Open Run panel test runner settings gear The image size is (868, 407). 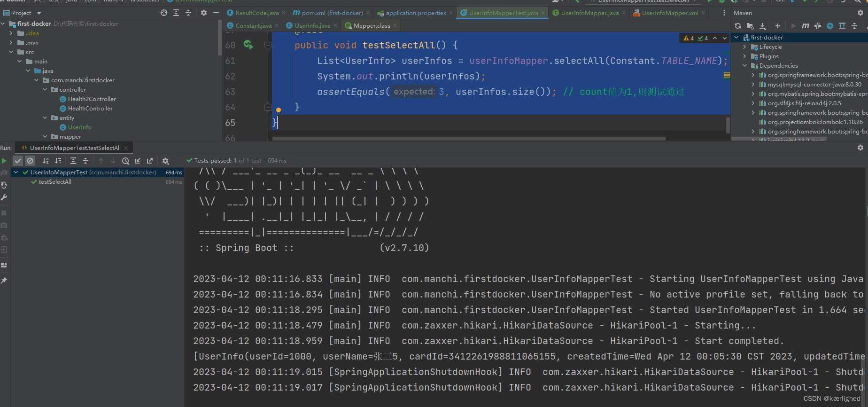tap(165, 161)
